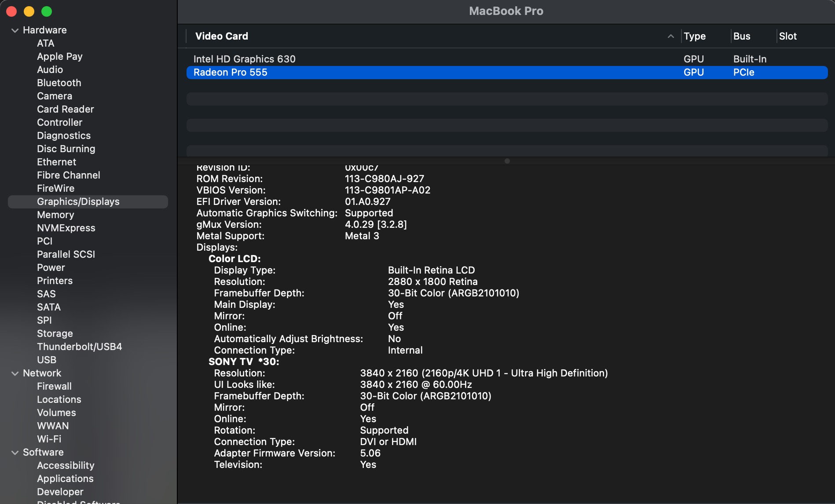Open Accessibility under Software
The height and width of the screenshot is (504, 835).
click(x=66, y=465)
